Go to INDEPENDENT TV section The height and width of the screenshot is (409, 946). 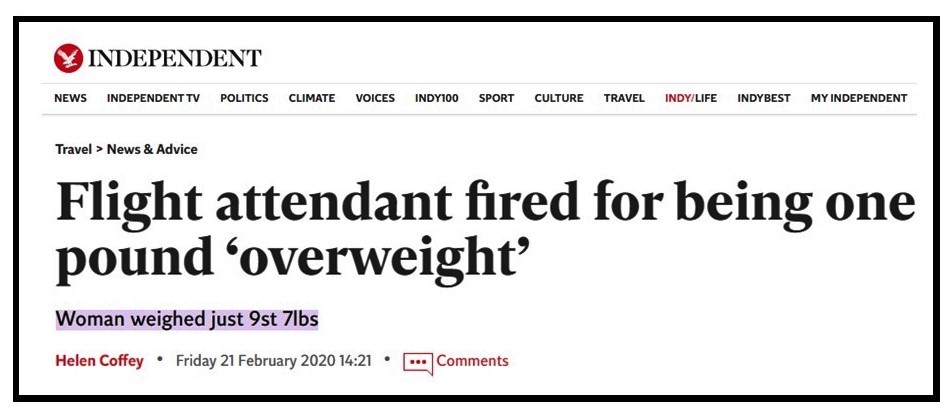pos(153,98)
